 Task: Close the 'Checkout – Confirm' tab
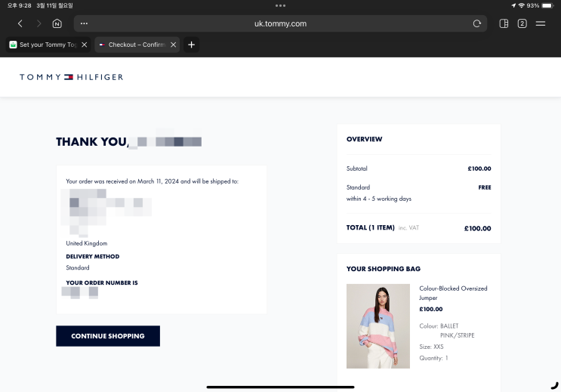click(x=173, y=45)
